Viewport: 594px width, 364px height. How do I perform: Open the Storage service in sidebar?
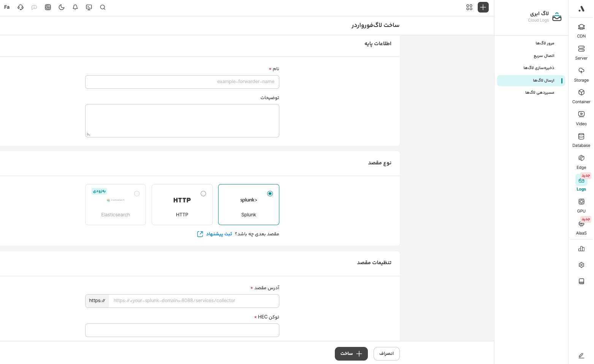[581, 74]
